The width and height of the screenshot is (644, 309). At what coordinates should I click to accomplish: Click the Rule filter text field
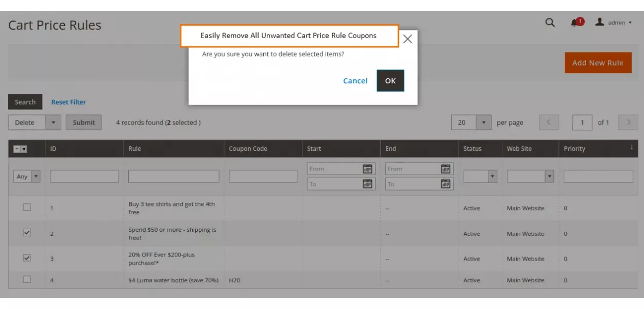[174, 177]
